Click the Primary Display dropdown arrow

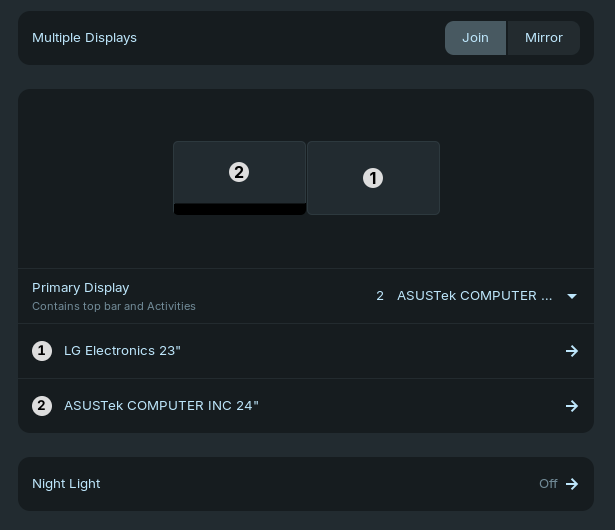tap(572, 296)
